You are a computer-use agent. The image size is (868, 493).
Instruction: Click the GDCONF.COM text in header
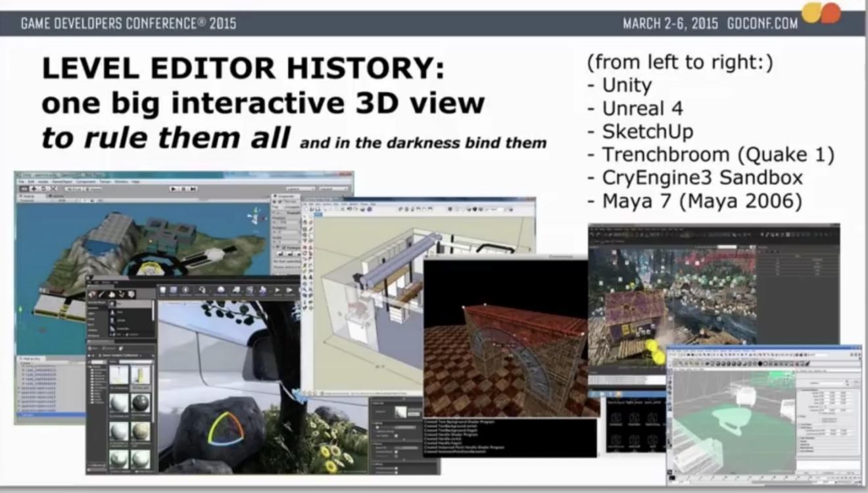(x=762, y=24)
